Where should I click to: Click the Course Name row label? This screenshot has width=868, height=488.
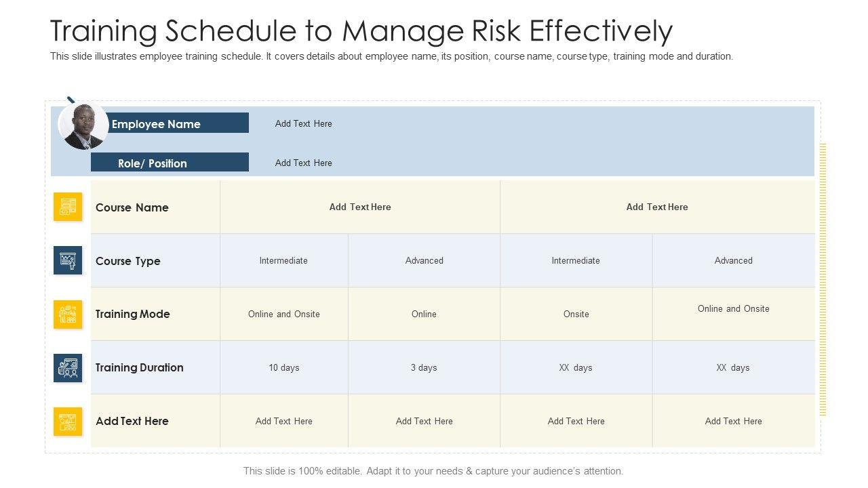click(x=132, y=207)
